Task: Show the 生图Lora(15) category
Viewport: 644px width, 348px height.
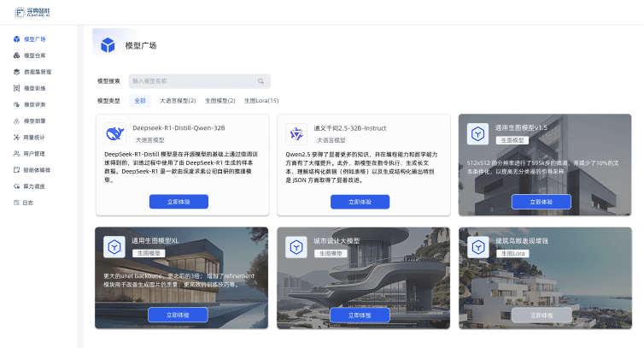Action: tap(261, 101)
